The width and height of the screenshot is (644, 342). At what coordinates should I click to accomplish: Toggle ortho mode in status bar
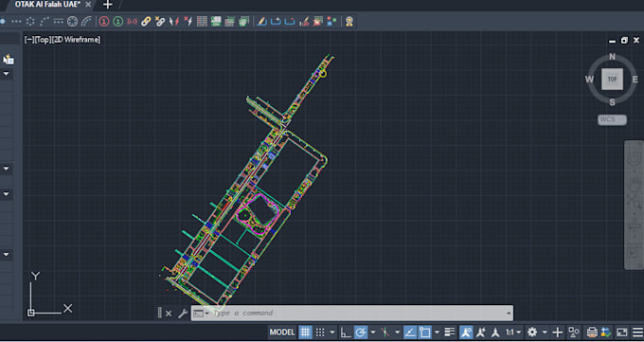[x=346, y=333]
